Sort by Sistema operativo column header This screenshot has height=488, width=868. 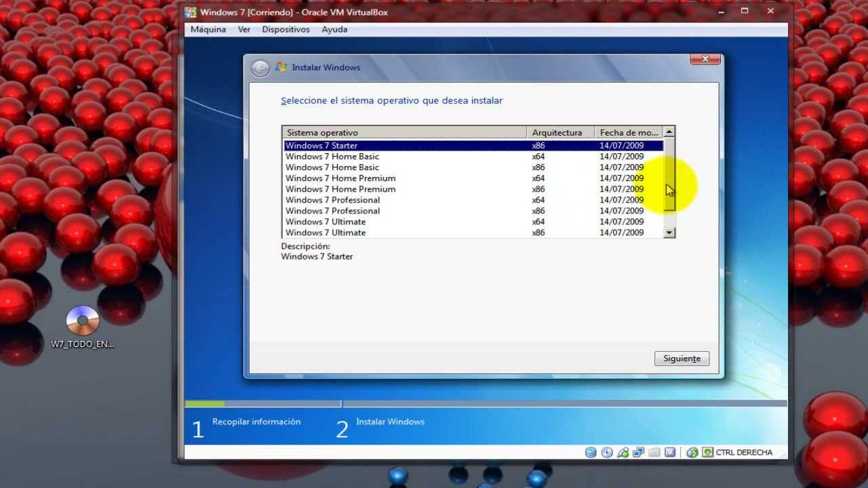click(405, 133)
